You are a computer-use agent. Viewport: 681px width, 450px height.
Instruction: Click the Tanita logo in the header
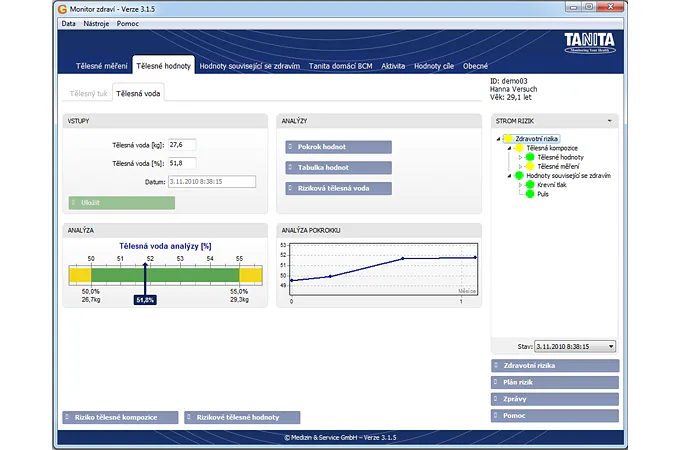click(x=589, y=44)
